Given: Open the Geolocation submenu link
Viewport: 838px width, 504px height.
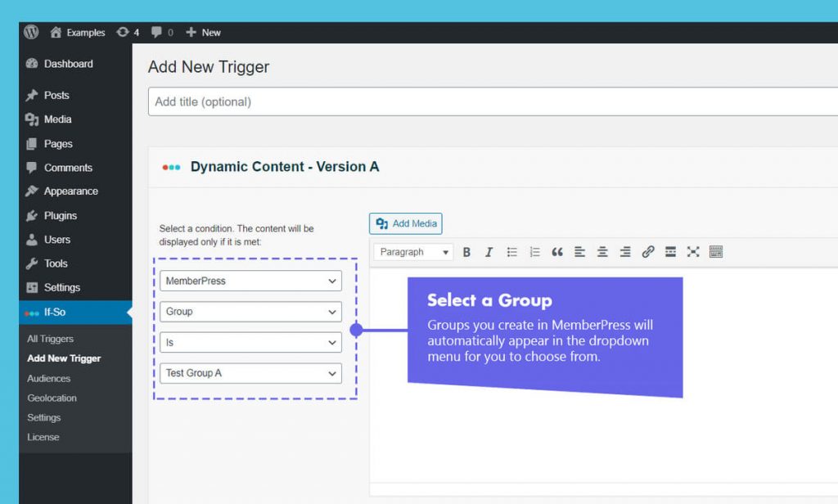Looking at the screenshot, I should (52, 398).
